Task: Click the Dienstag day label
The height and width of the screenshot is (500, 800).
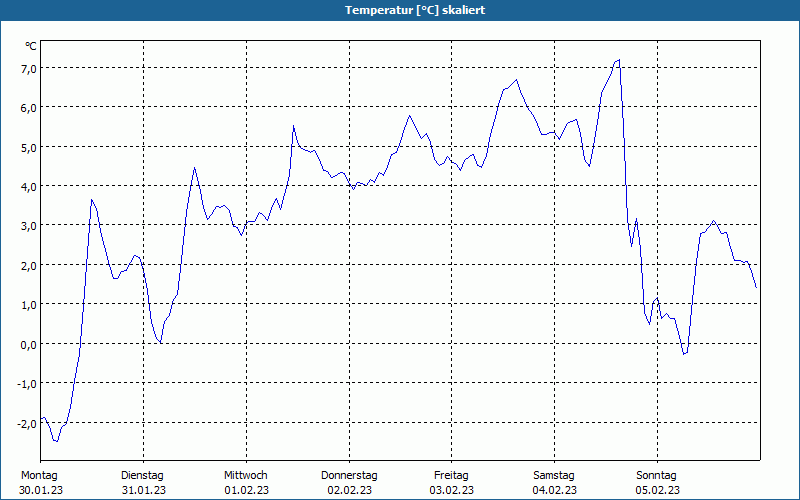Action: click(x=142, y=476)
